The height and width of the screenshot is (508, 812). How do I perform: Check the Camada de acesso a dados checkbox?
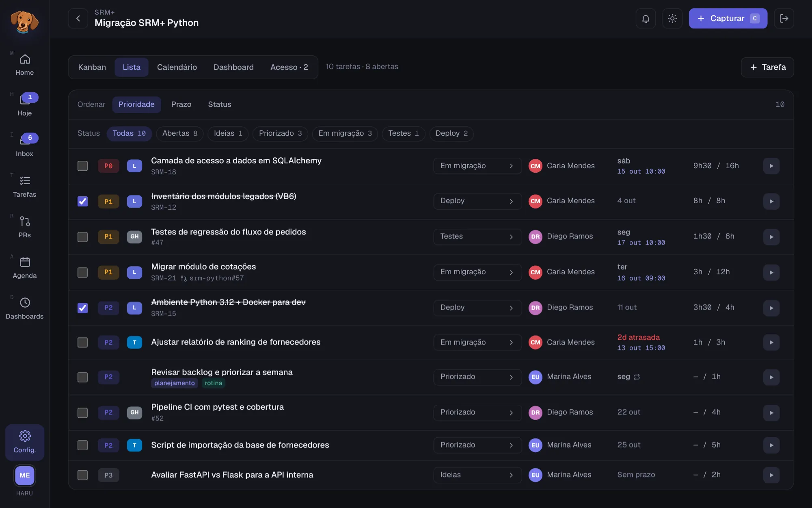pos(82,166)
